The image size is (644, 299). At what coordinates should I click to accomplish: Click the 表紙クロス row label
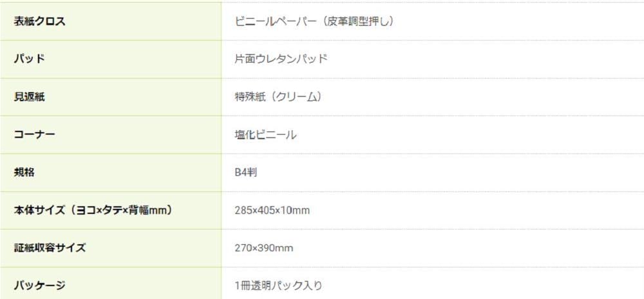click(x=39, y=21)
